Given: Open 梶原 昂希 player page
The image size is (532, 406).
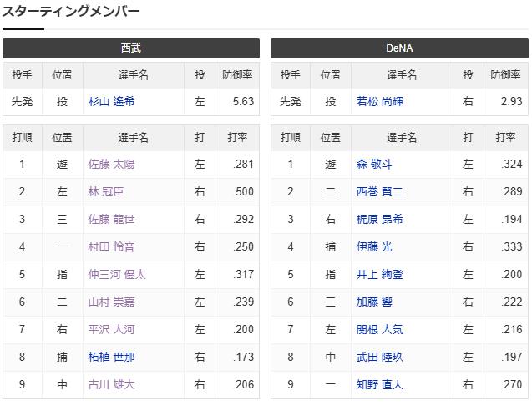Looking at the screenshot, I should [380, 220].
